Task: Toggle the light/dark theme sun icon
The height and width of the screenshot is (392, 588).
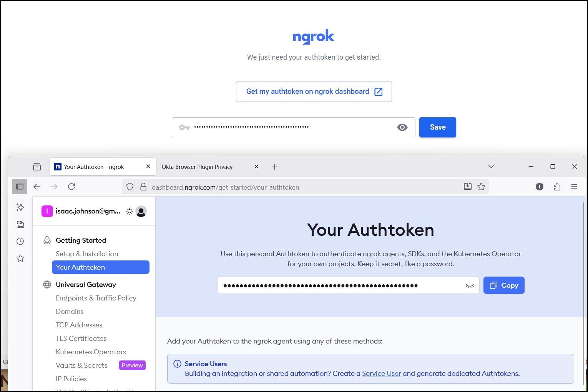Action: [130, 211]
